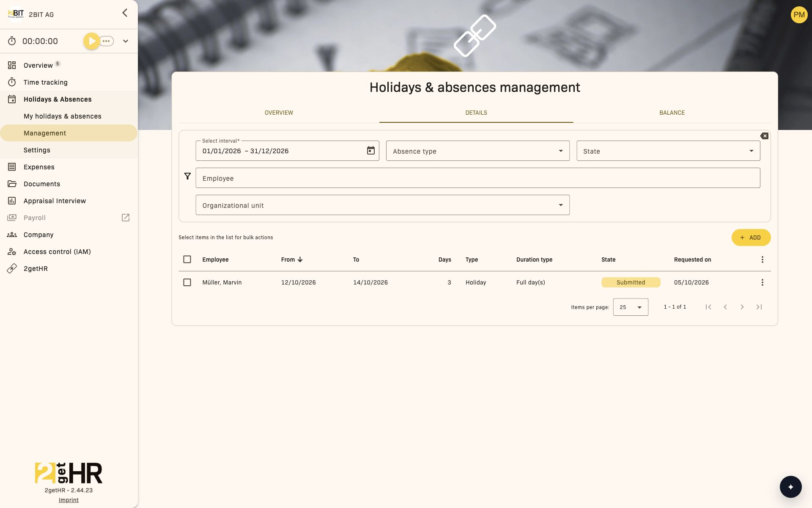
Task: Open the PM user avatar menu
Action: pyautogui.click(x=799, y=15)
